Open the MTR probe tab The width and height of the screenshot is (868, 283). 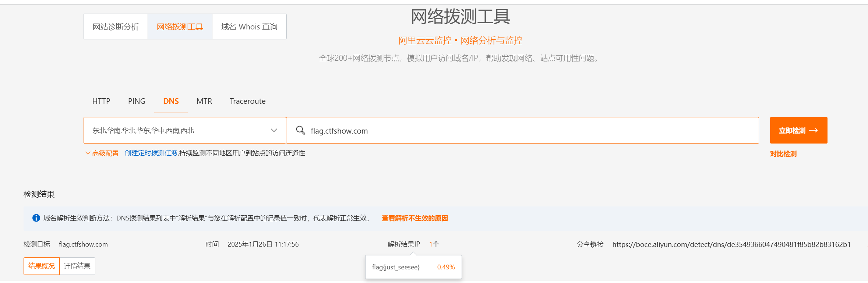[204, 101]
